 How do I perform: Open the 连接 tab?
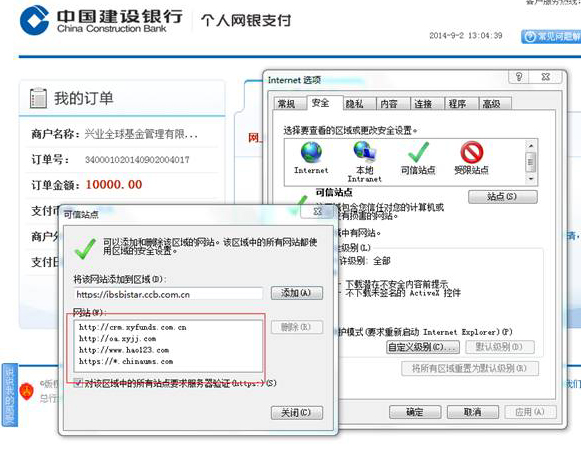pyautogui.click(x=423, y=104)
